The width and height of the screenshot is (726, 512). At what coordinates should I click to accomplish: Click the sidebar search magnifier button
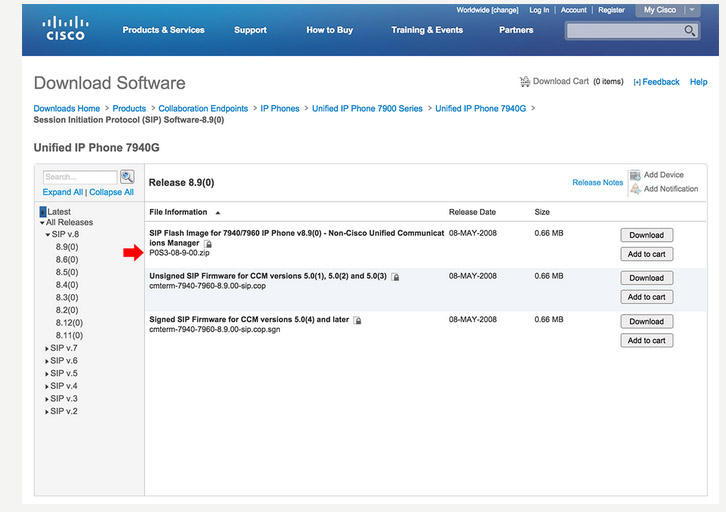coord(127,176)
